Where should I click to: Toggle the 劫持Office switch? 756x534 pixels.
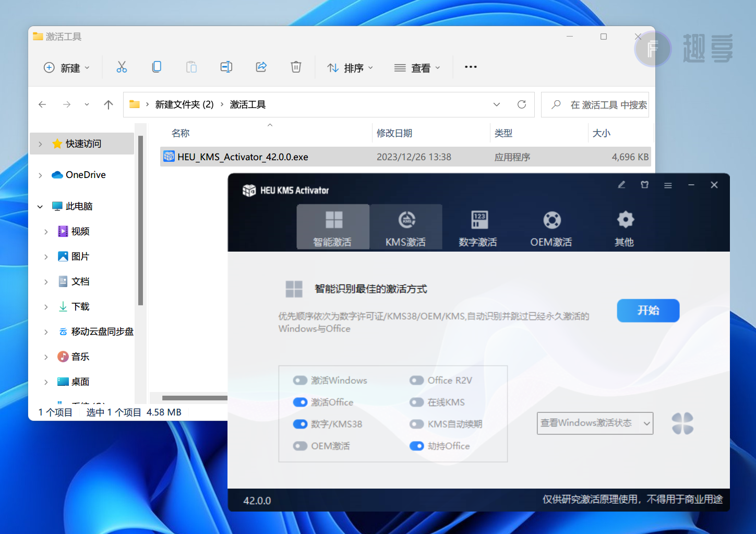click(x=416, y=446)
